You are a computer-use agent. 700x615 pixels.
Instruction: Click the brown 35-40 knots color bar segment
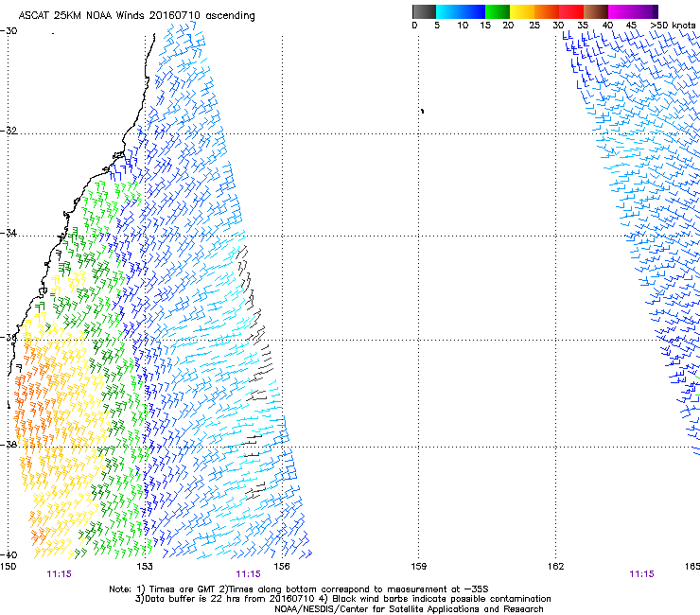click(596, 11)
